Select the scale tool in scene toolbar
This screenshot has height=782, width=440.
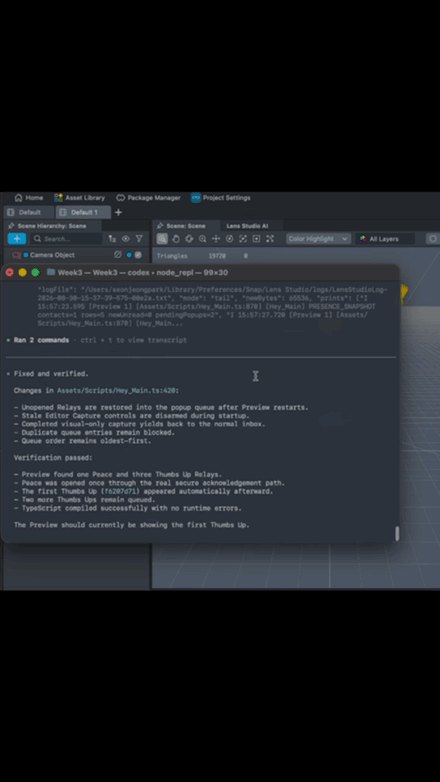point(243,239)
